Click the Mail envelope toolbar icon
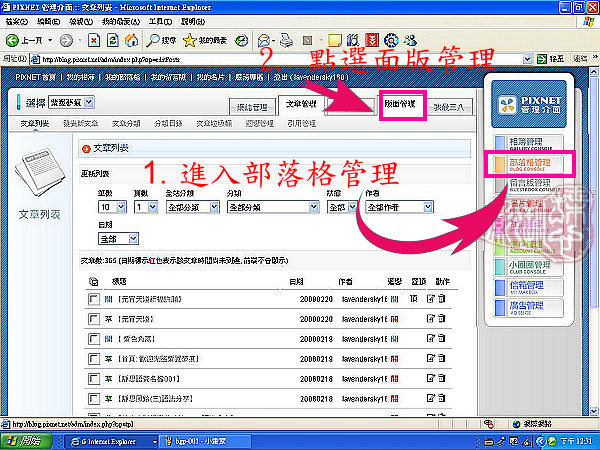Screen dimensions: 600x450 [264, 40]
